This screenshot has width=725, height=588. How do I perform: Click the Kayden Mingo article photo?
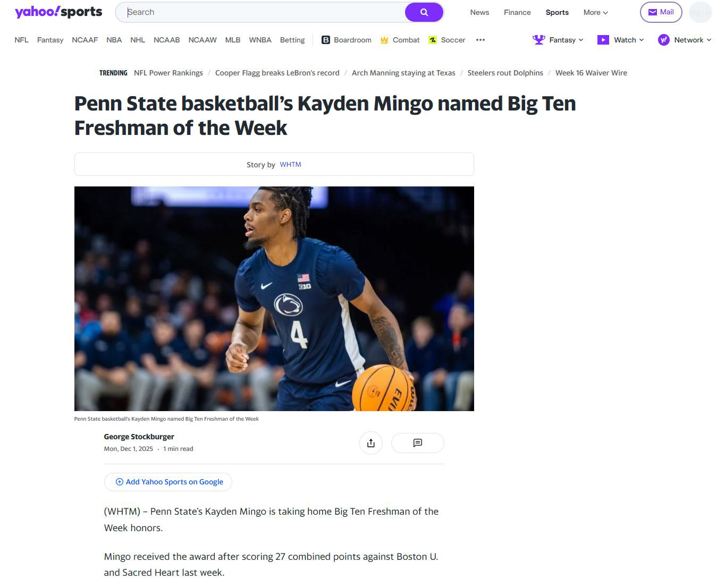(x=274, y=299)
